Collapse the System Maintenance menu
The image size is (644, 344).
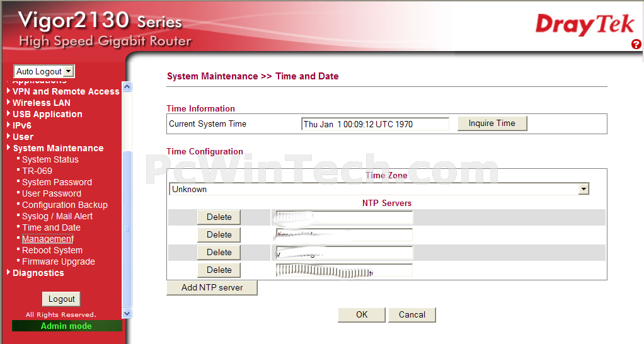[58, 148]
